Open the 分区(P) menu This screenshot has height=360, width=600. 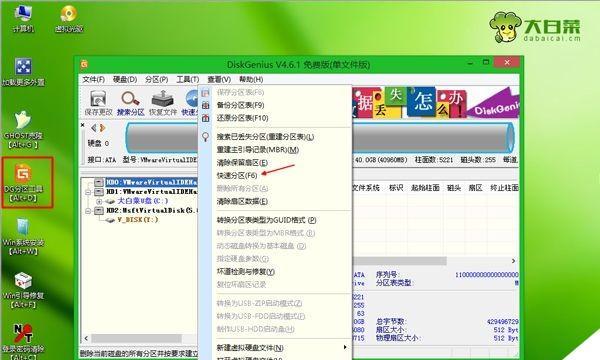click(x=157, y=80)
